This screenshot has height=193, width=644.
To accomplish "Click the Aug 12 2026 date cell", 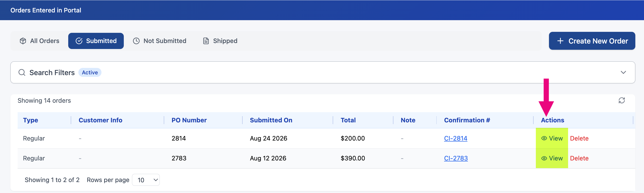I will click(268, 158).
